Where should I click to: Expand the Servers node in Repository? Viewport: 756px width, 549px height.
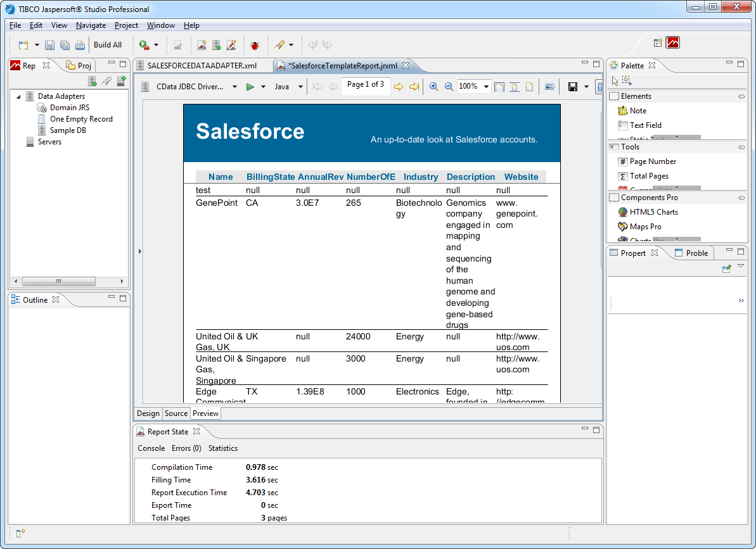[18, 141]
